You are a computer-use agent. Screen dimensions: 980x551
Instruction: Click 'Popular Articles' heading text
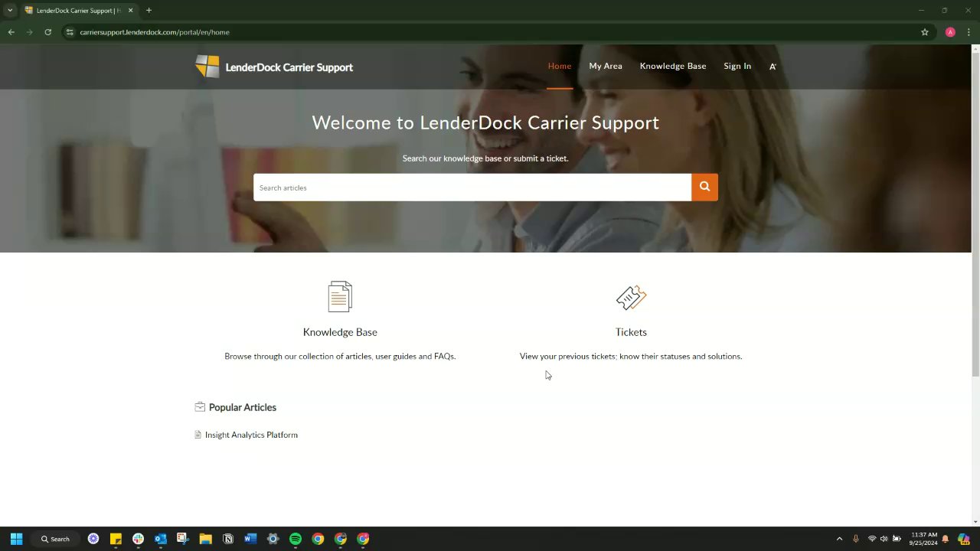click(x=243, y=407)
